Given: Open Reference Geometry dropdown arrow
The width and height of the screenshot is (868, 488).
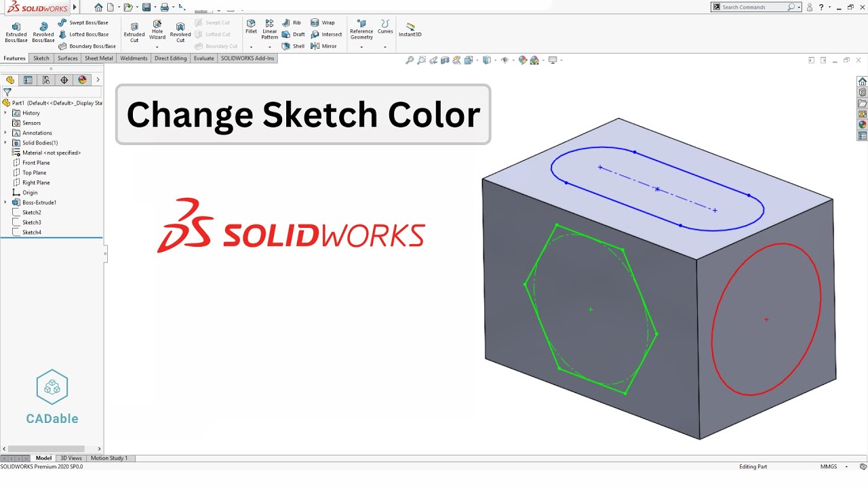Looking at the screenshot, I should click(361, 47).
